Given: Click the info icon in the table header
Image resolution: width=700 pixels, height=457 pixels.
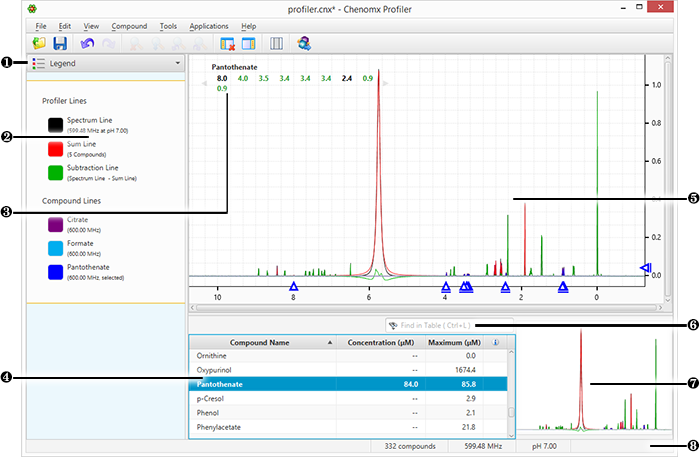Looking at the screenshot, I should pyautogui.click(x=497, y=342).
